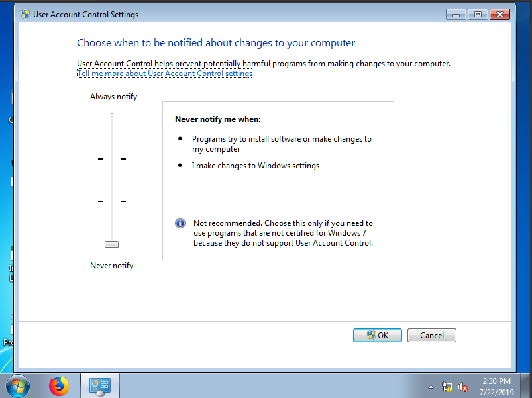Click the Show desktop strip beside the clock
This screenshot has width=532, height=398.
[x=525, y=386]
